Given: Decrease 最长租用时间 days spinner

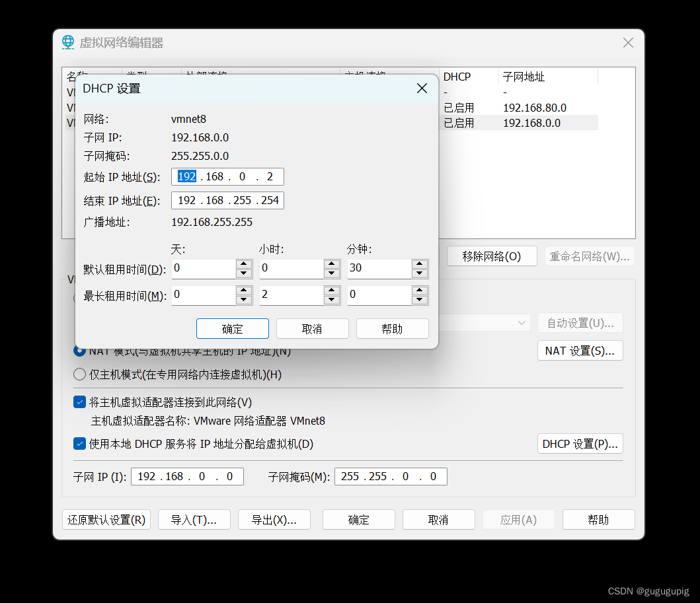Looking at the screenshot, I should coord(244,300).
